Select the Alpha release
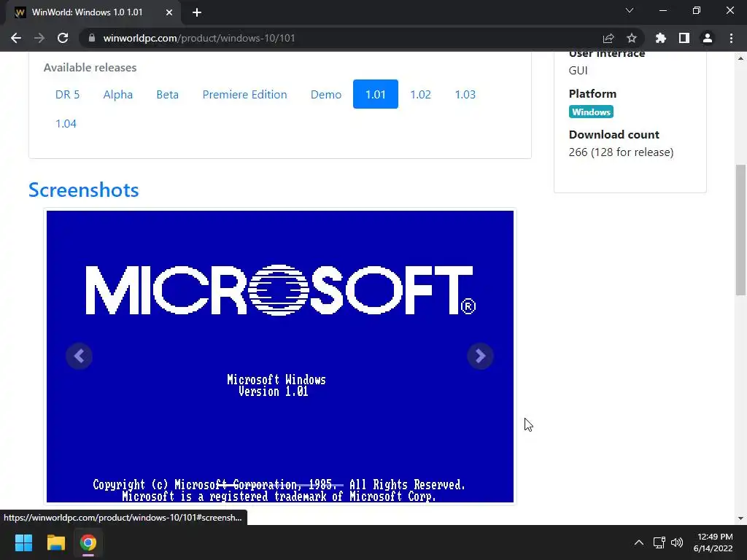Image resolution: width=747 pixels, height=560 pixels. [x=118, y=94]
